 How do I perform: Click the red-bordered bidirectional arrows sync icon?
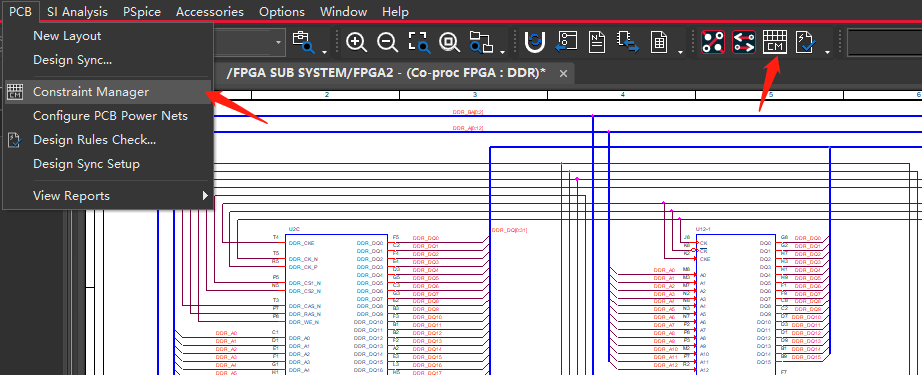744,42
